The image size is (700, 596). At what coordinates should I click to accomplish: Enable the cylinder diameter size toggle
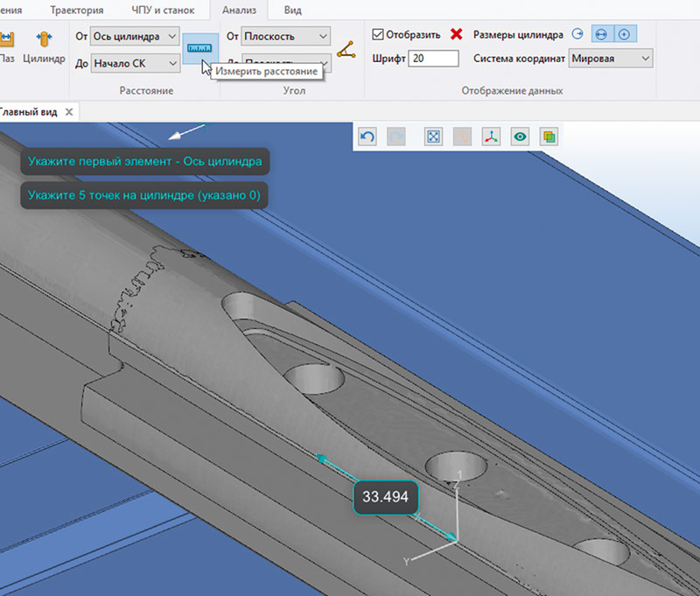click(601, 35)
